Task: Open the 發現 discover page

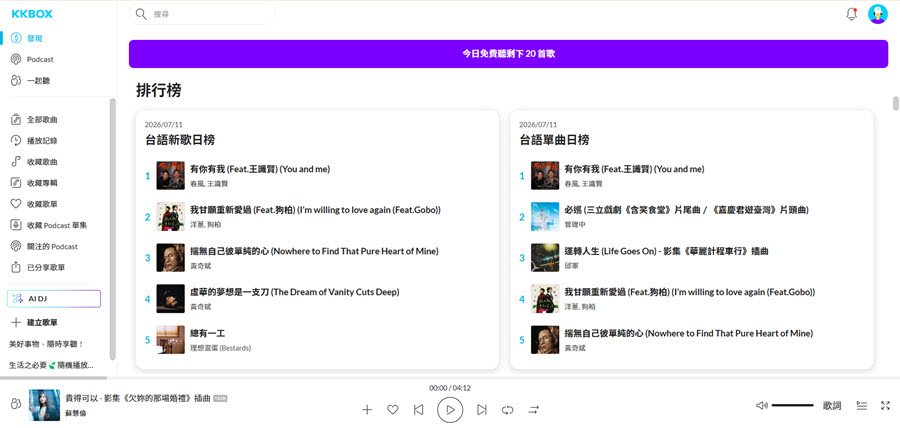Action: [x=34, y=38]
